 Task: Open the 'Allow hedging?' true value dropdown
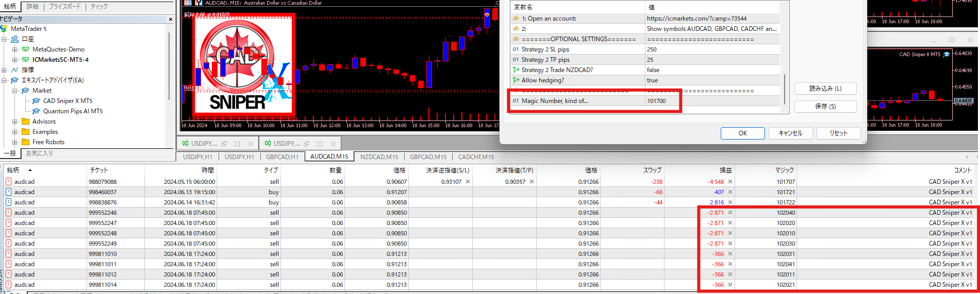pos(712,80)
